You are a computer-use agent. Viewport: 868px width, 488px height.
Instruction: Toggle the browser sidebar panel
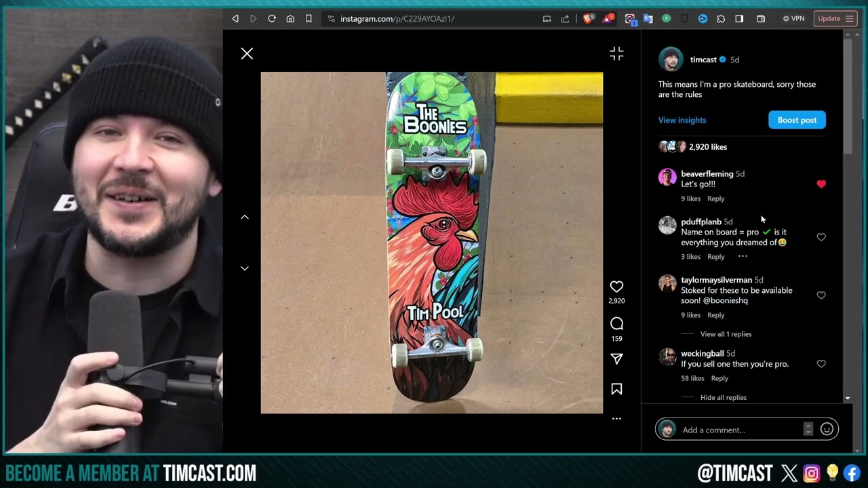[x=739, y=19]
